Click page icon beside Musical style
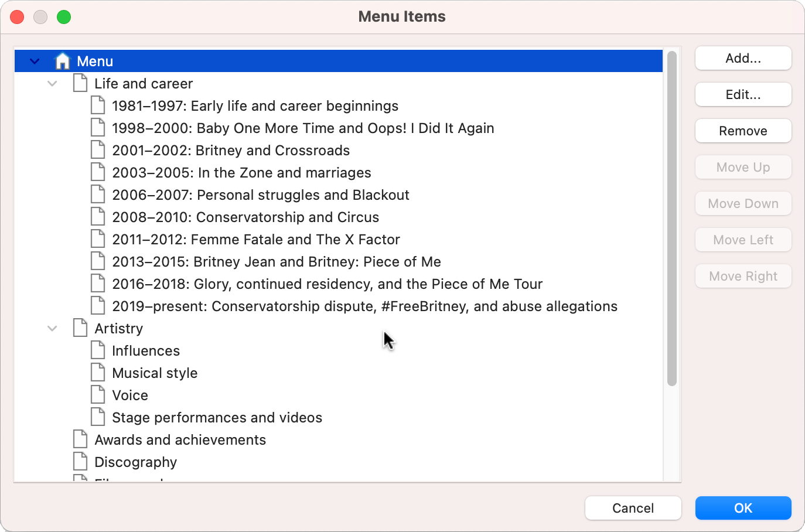Screen dimensions: 805x532 point(98,373)
